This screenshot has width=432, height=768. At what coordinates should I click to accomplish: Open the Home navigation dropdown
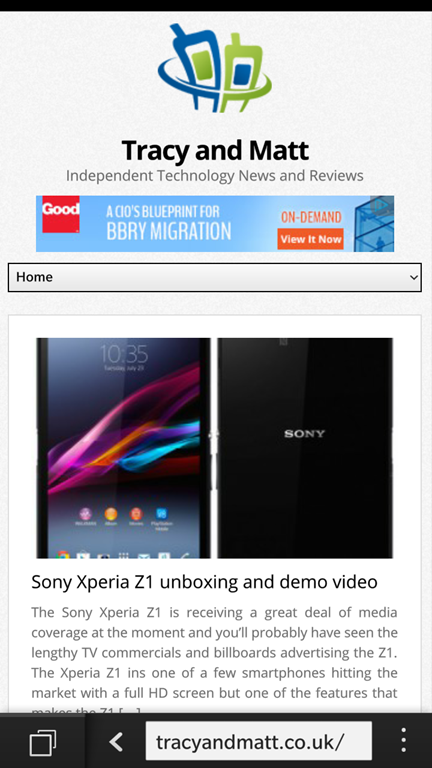[x=215, y=277]
